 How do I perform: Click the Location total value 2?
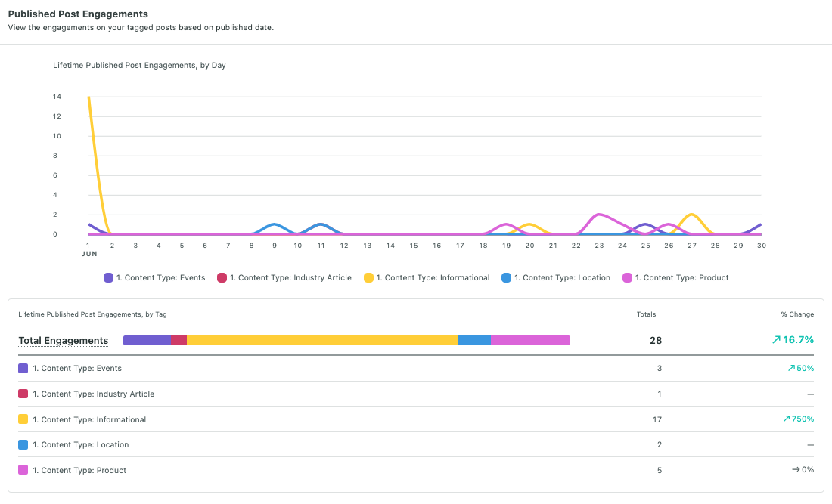click(660, 444)
